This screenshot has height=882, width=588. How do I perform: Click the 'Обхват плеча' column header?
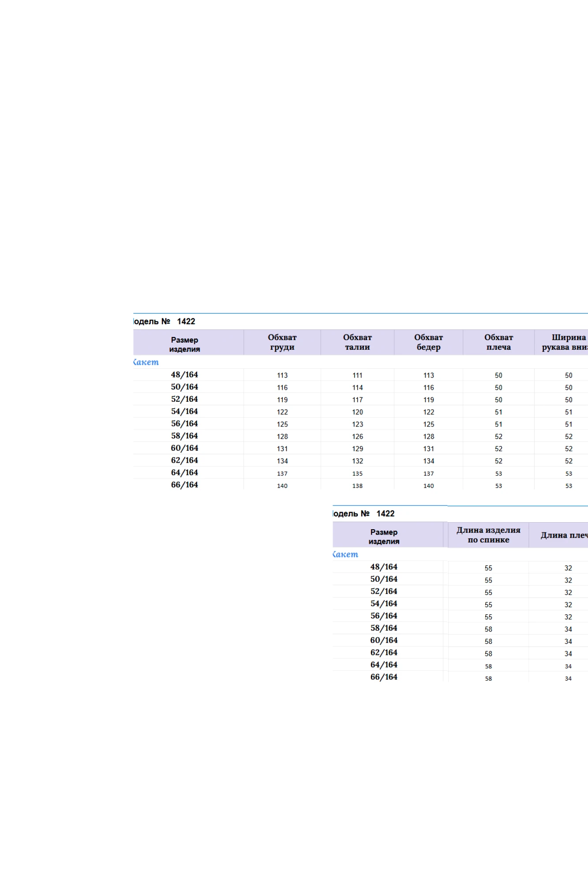click(498, 342)
